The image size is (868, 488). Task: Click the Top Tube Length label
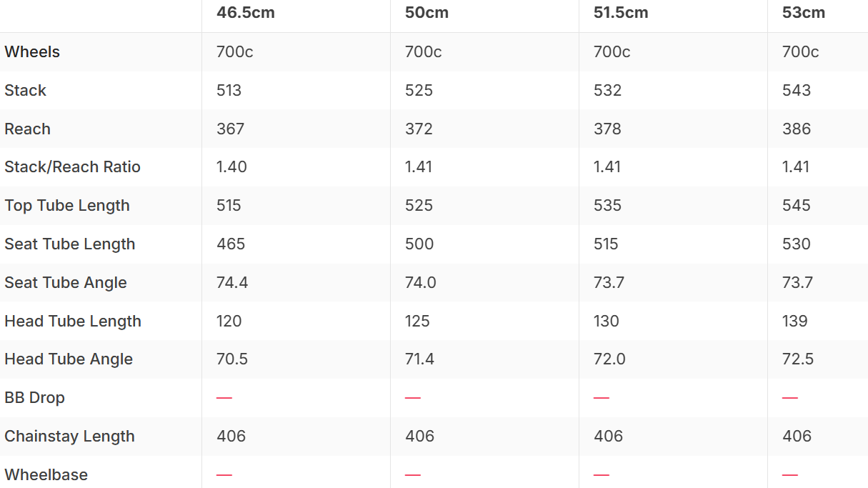[67, 206]
